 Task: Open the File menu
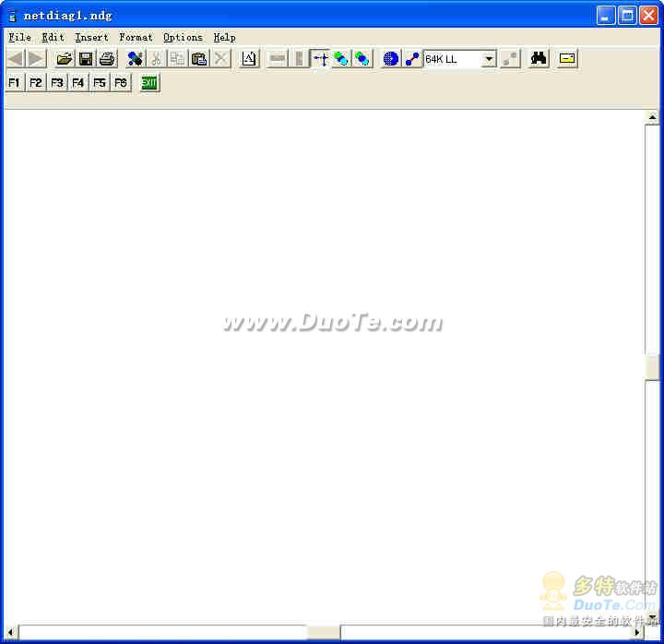(19, 38)
